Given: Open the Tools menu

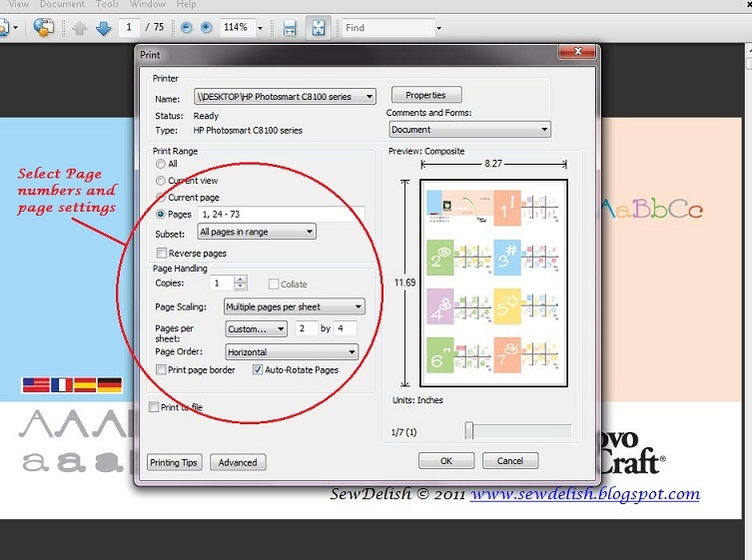Looking at the screenshot, I should [107, 4].
